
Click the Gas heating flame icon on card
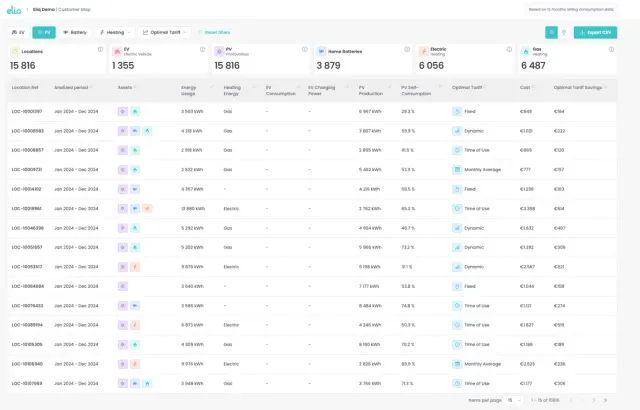(x=526, y=51)
